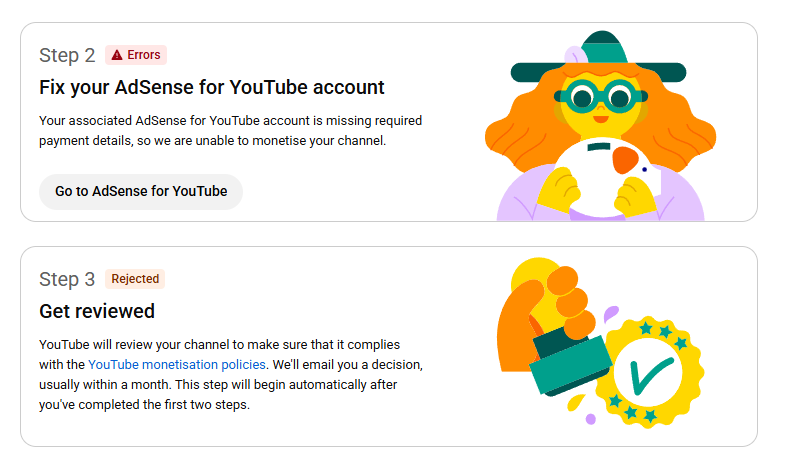Click the Get reviewed heading
This screenshot has width=797, height=461.
click(97, 311)
